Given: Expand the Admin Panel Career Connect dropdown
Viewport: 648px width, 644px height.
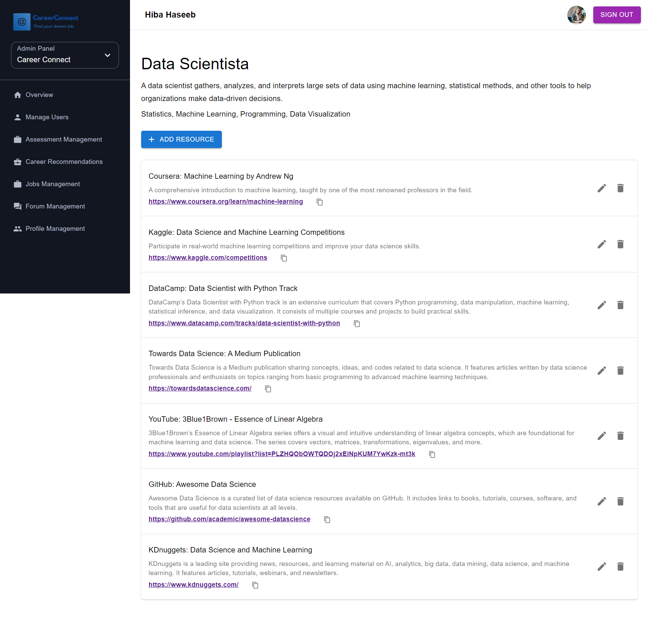Looking at the screenshot, I should tap(65, 55).
